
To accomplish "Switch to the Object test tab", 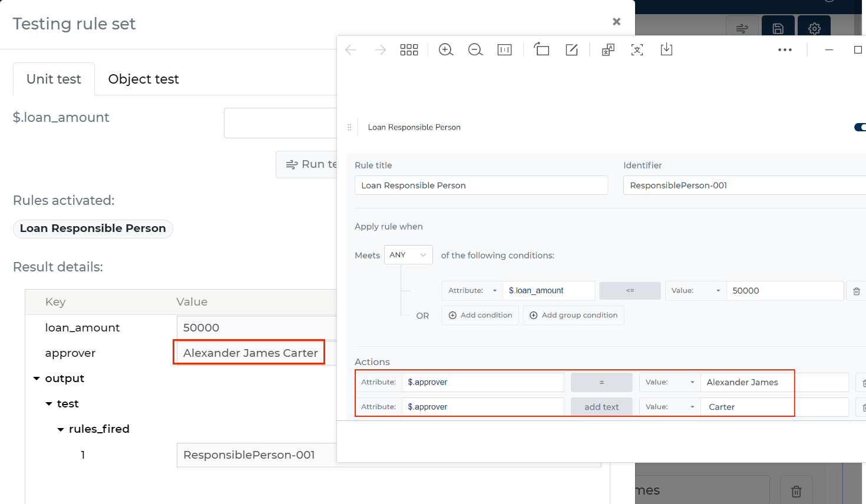I will point(143,79).
